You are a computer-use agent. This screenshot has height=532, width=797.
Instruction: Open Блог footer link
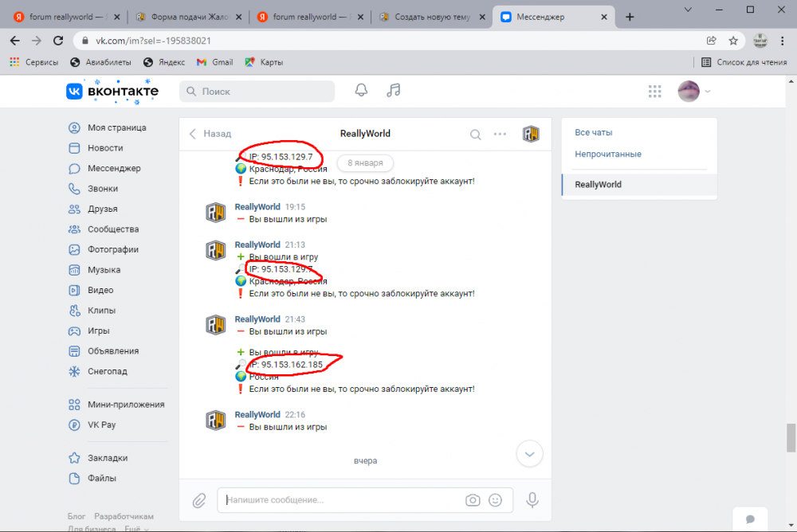coord(77,516)
